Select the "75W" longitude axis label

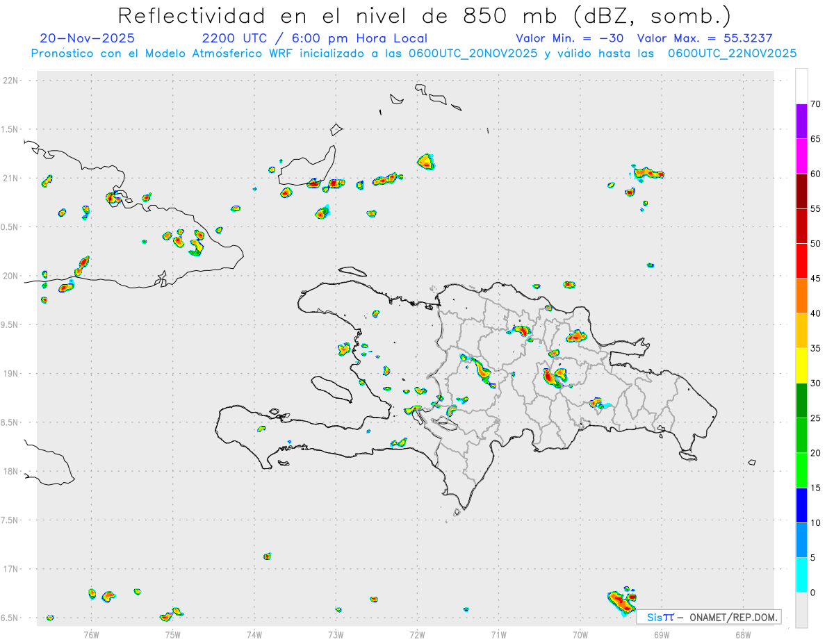click(x=173, y=634)
